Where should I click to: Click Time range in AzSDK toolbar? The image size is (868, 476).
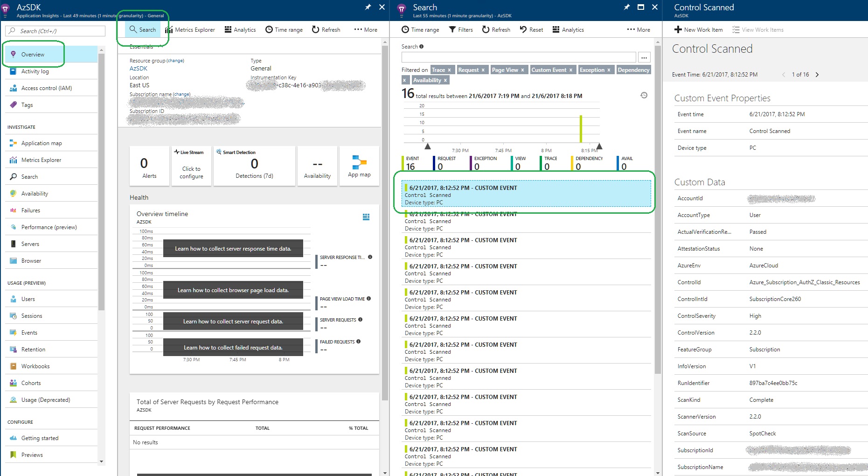pos(284,30)
